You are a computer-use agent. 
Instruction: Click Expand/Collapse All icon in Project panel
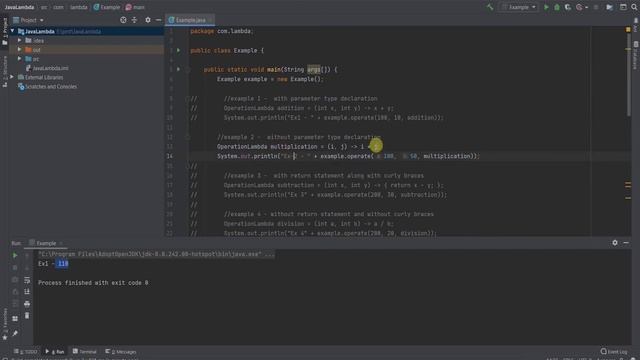pos(134,20)
